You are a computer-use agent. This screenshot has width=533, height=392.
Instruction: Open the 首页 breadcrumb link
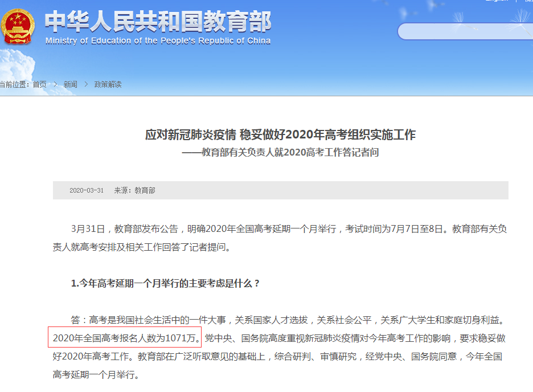(x=40, y=84)
